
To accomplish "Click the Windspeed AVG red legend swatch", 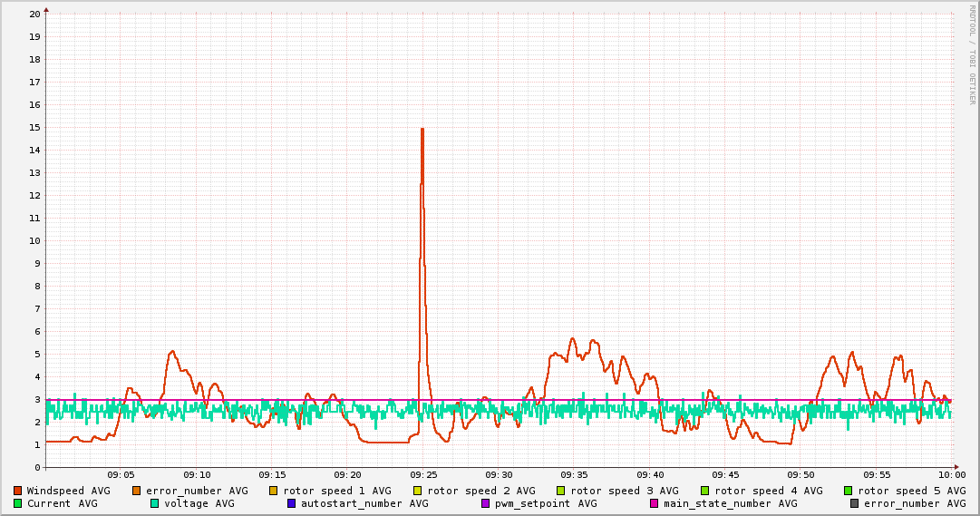I will pos(17,491).
